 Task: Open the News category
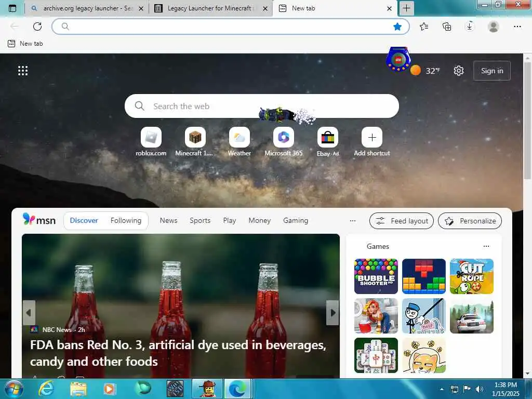(x=169, y=220)
